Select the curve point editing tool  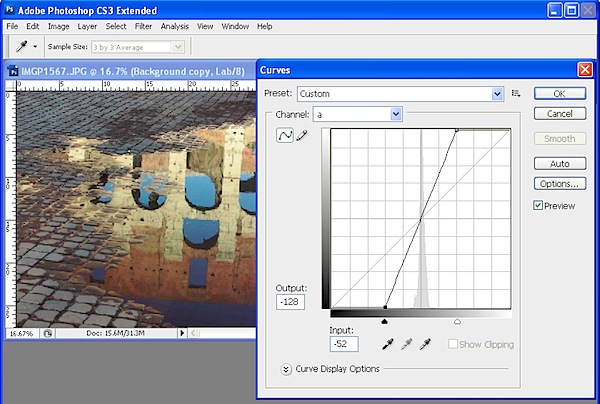click(x=285, y=136)
